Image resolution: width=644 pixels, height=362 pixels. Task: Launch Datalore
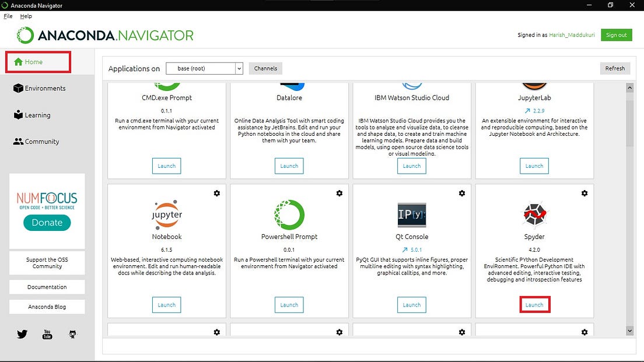click(289, 166)
